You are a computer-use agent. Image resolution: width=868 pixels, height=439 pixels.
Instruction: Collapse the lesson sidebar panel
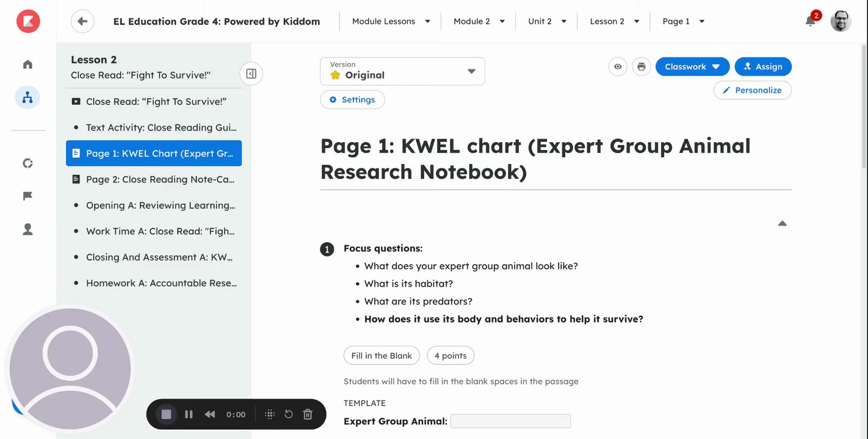(x=251, y=74)
